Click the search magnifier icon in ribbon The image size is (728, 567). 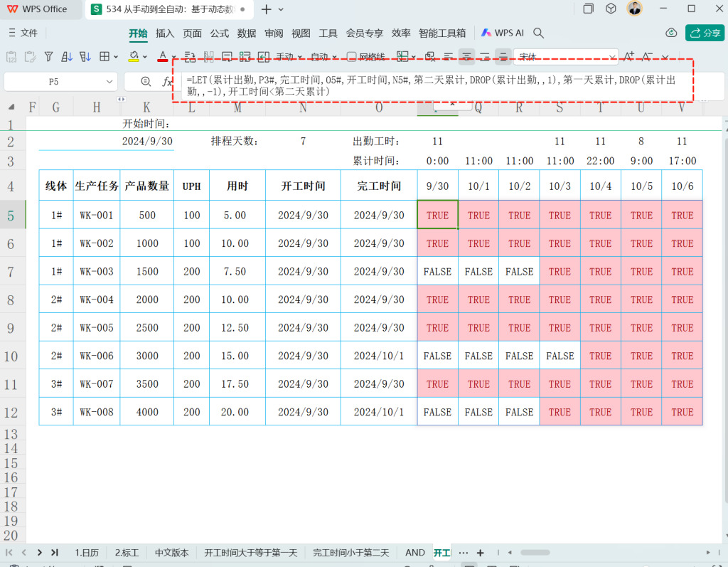click(539, 33)
